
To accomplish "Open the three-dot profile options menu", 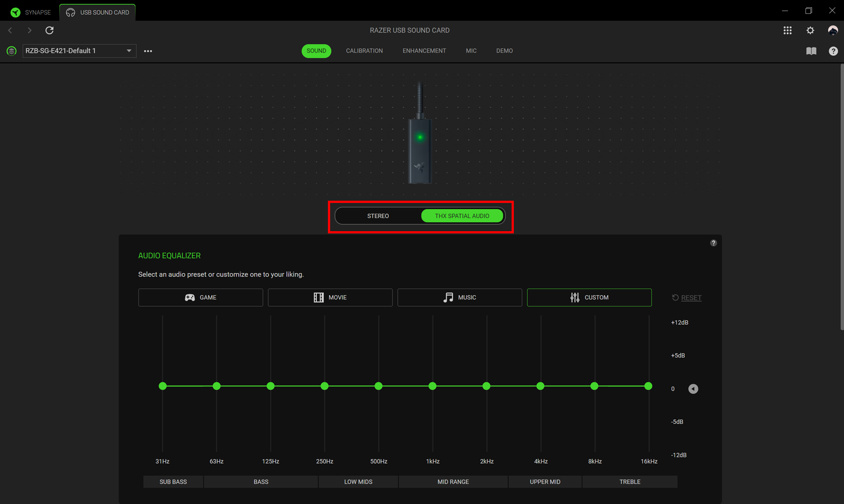I will pyautogui.click(x=148, y=51).
